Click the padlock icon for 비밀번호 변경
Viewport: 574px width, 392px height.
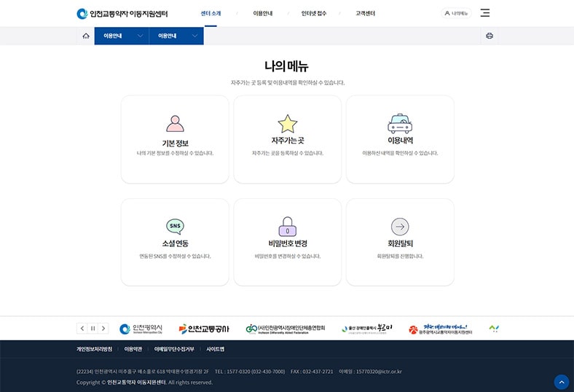(x=287, y=226)
